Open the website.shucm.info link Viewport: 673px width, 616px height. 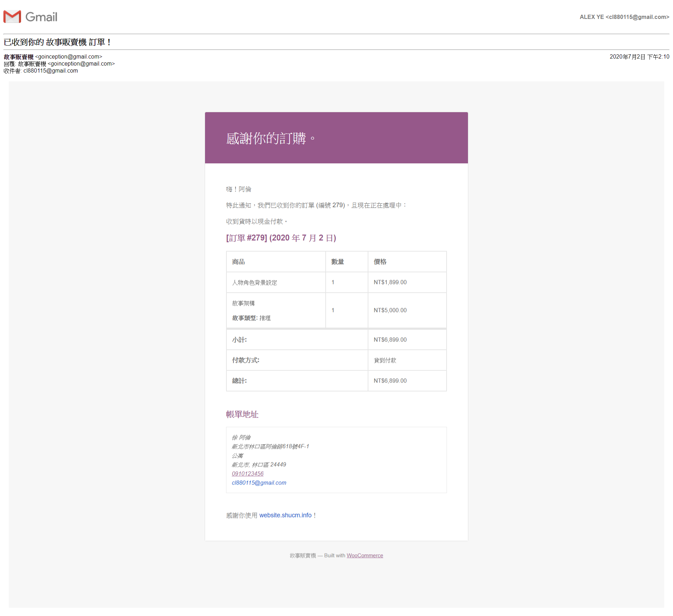coord(285,515)
